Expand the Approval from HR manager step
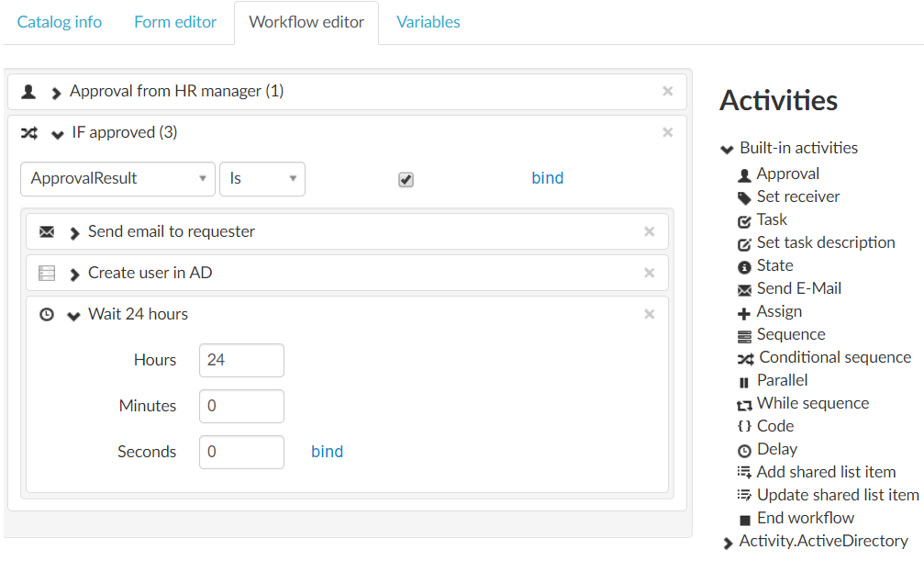The image size is (924, 561). [57, 93]
